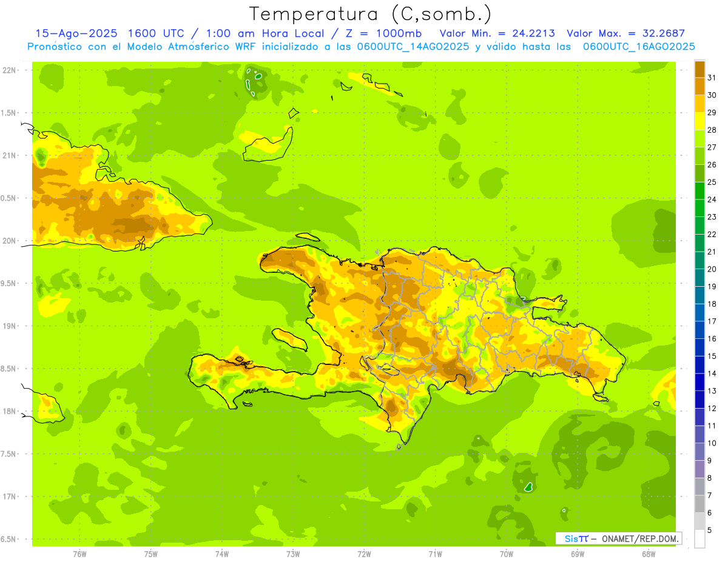Click latitude label "18N"
Screen dimensions: 728x562
(9, 412)
